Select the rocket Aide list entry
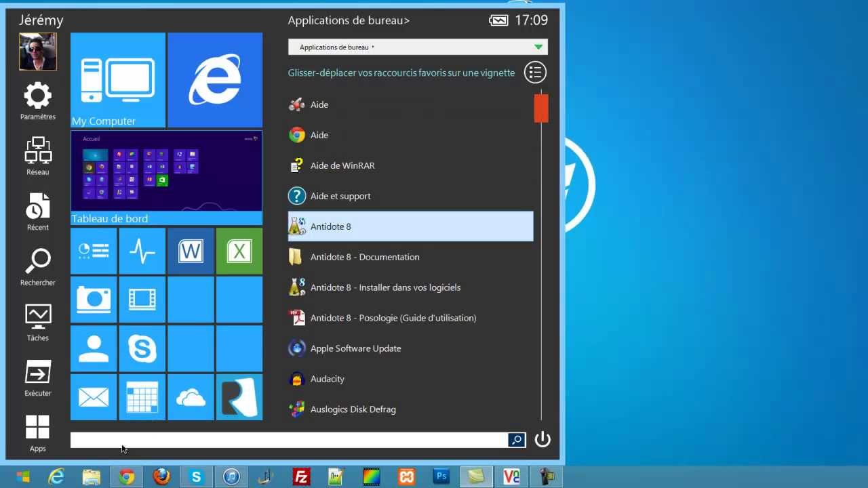 pyautogui.click(x=410, y=104)
